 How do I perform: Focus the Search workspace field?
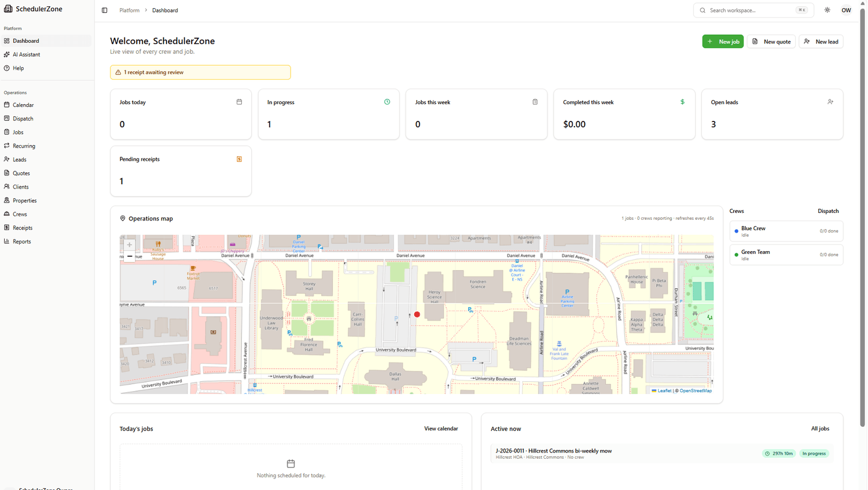click(753, 10)
